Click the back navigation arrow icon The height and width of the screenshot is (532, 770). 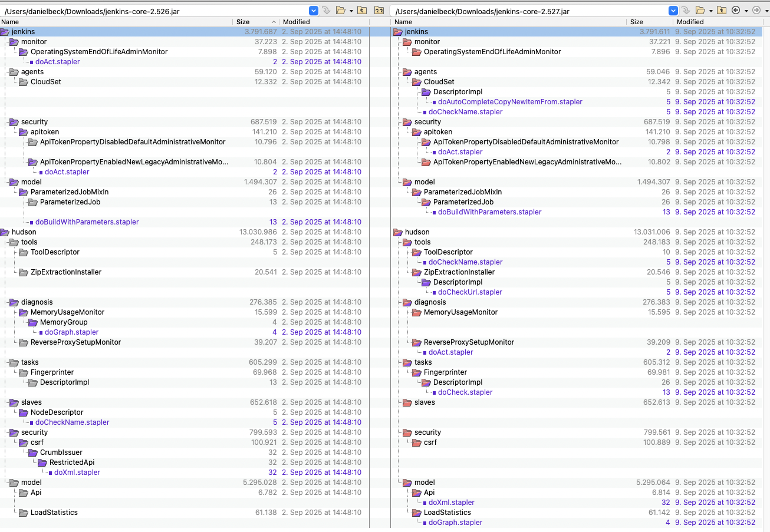coord(736,11)
